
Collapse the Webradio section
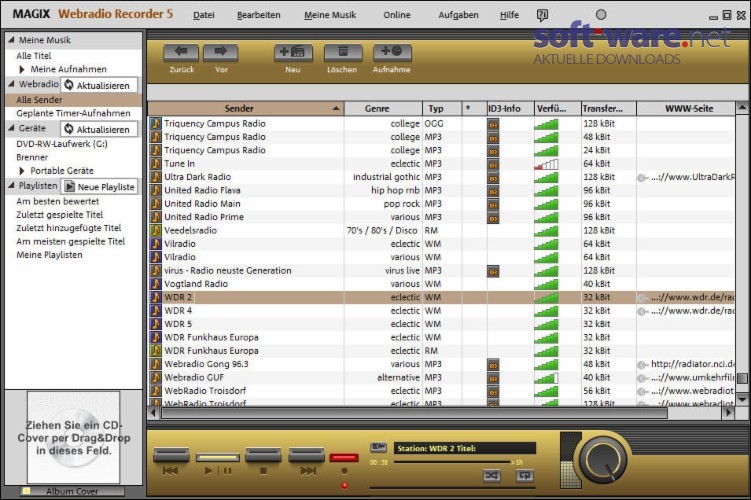tap(11, 84)
